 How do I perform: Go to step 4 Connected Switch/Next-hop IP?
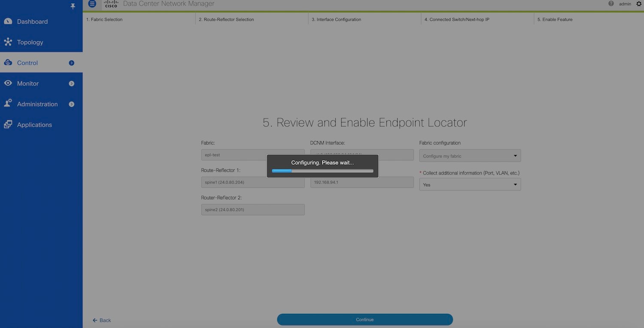point(457,19)
